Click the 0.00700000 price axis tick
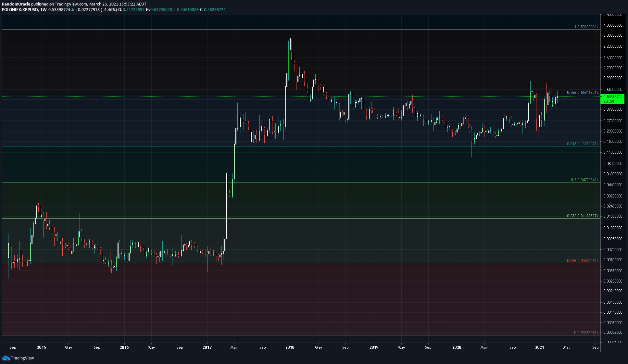The image size is (628, 364). pos(613,250)
